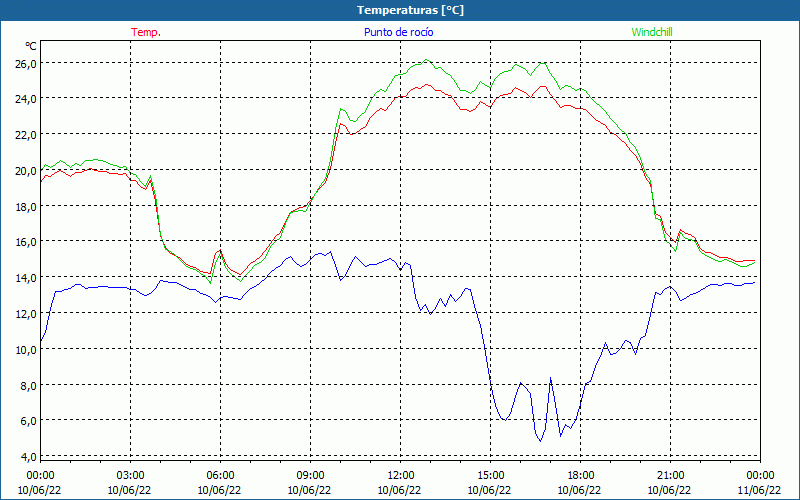This screenshot has height=500, width=800.
Task: Click the 26,0 y-axis value
Action: pyautogui.click(x=26, y=63)
